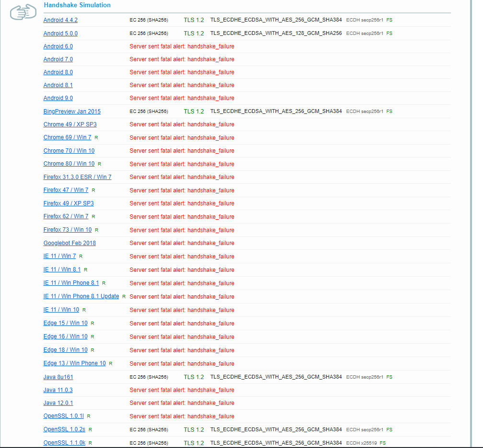Click the AES_128_GCM_SHA256 cipher suite for Android 5.0.0
483x448 pixels.
coord(276,33)
